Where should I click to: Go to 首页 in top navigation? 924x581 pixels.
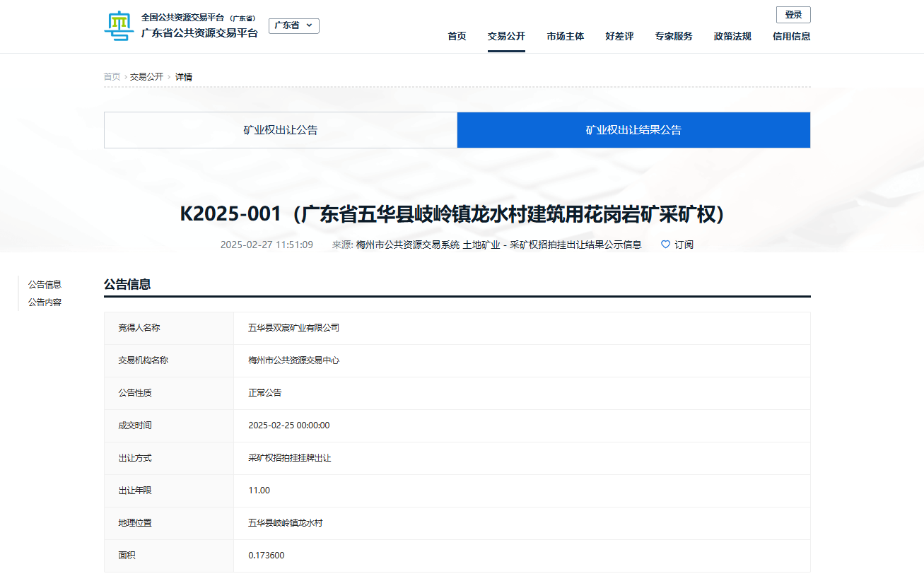pyautogui.click(x=457, y=36)
